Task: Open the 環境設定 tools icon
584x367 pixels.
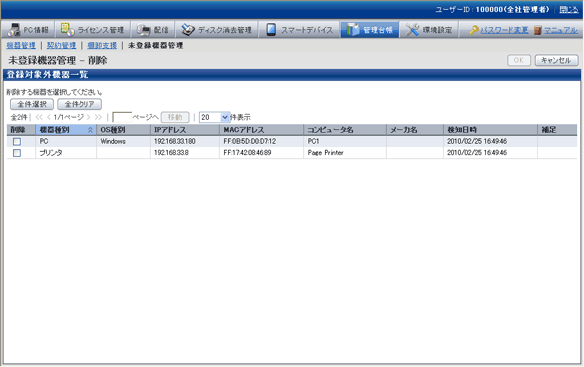Action: (412, 30)
